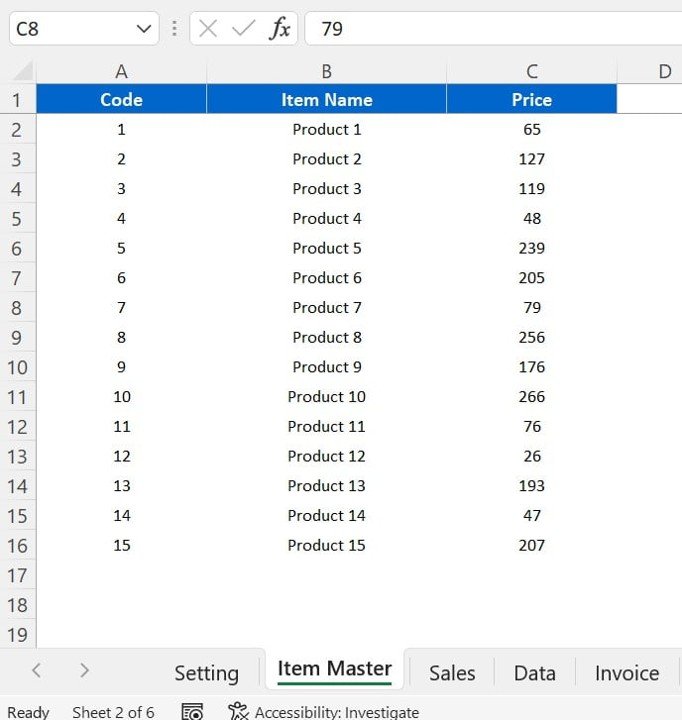Select the cell containing Product 15
682x720 pixels.
tap(327, 545)
